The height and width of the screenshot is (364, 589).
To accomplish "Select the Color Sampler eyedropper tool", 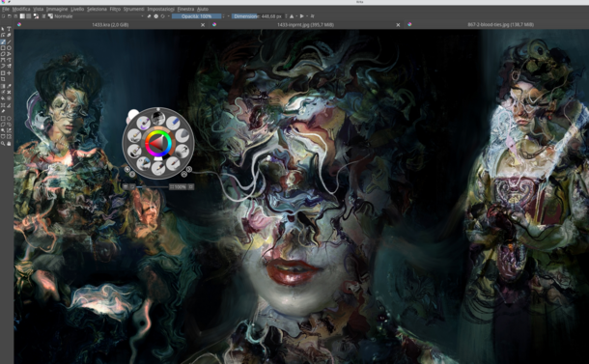I will [9, 86].
